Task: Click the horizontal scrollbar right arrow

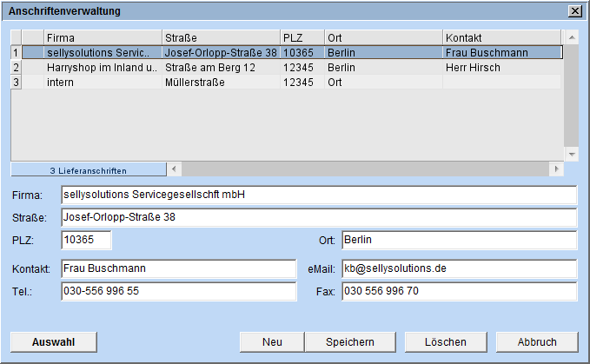Action: point(557,169)
